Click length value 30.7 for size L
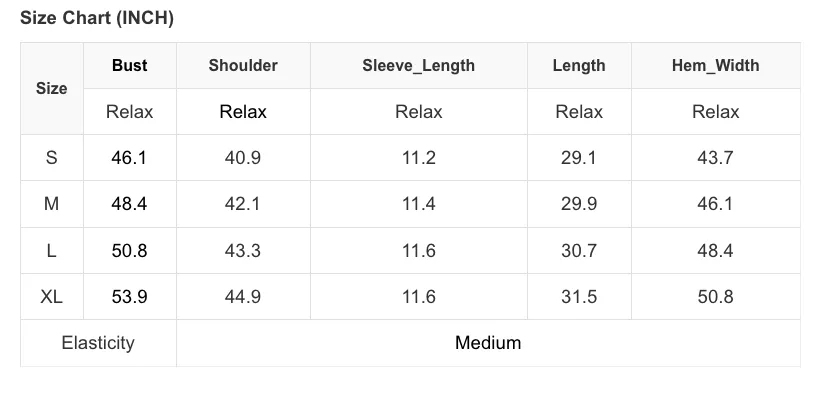The height and width of the screenshot is (396, 836). point(579,250)
